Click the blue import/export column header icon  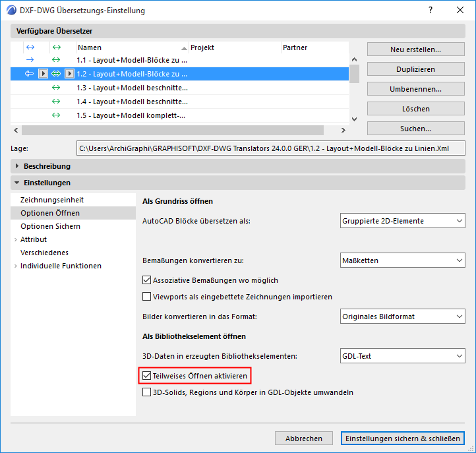30,47
